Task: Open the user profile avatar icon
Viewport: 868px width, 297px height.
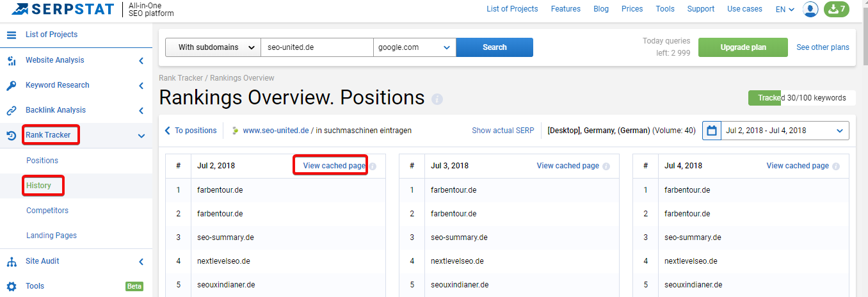Action: 810,9
